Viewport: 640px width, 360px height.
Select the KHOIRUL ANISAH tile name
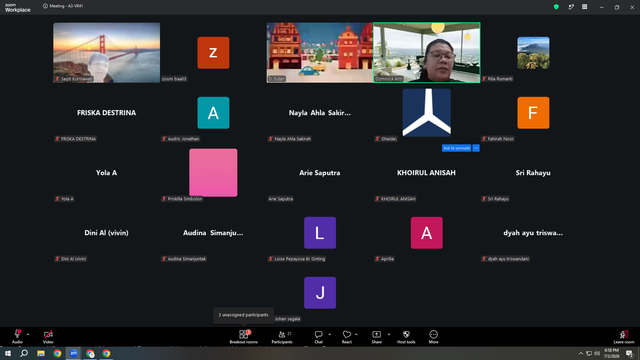[x=427, y=173]
